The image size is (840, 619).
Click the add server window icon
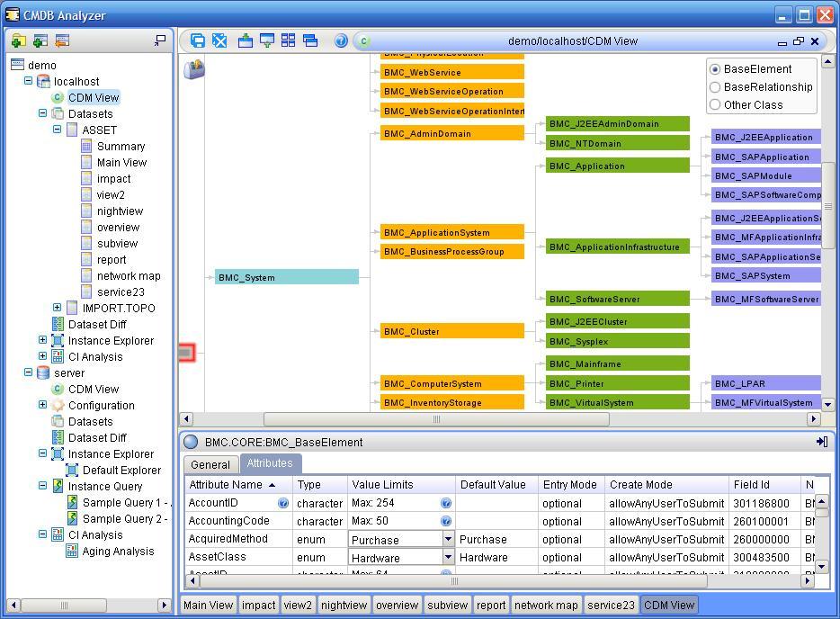(40, 40)
